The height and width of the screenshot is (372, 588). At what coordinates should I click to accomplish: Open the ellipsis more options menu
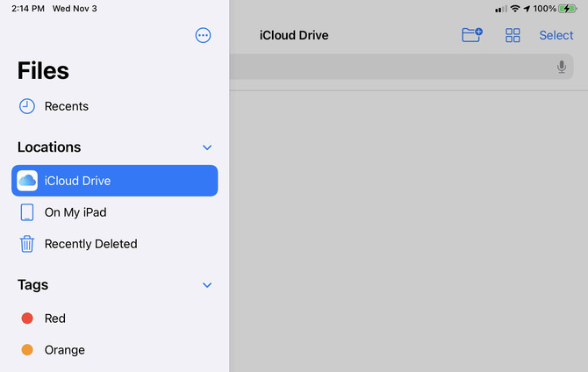(203, 35)
